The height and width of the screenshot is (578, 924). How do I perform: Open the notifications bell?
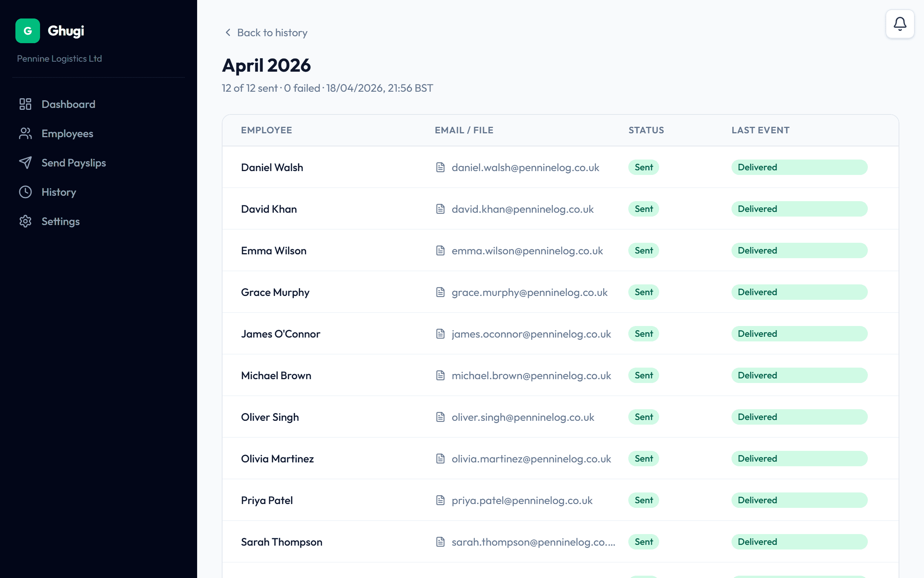(900, 24)
